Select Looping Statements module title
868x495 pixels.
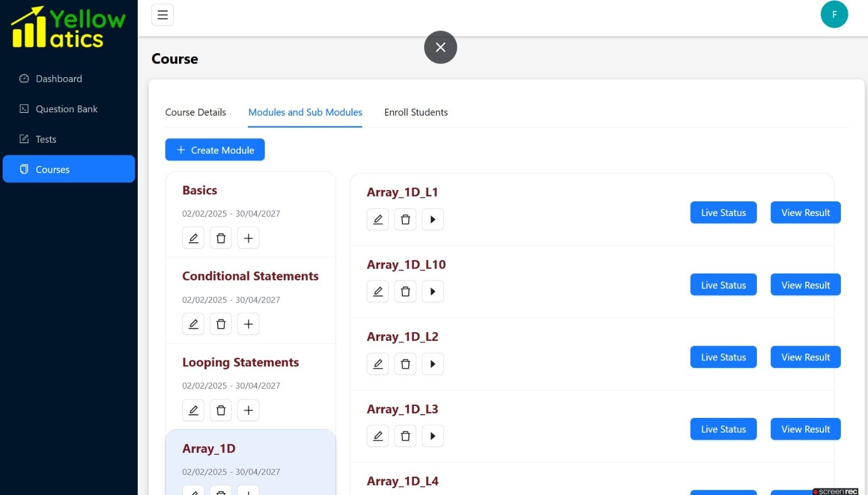point(240,363)
